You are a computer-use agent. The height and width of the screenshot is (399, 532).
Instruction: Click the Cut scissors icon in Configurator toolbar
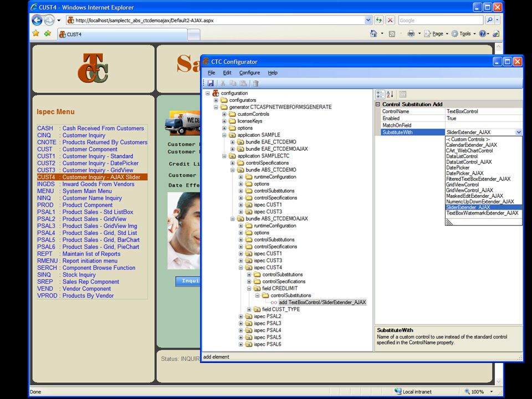[223, 83]
